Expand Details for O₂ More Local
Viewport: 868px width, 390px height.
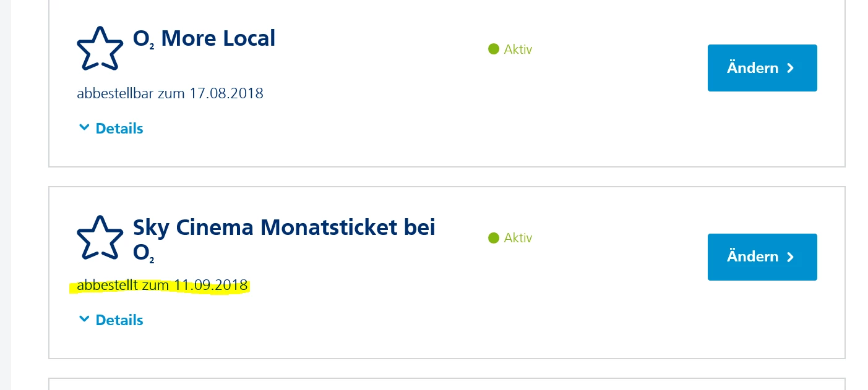click(119, 129)
